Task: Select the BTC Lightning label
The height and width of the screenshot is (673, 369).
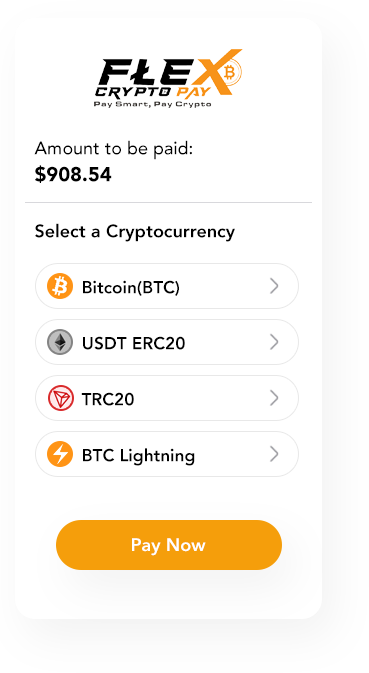Action: coord(138,456)
